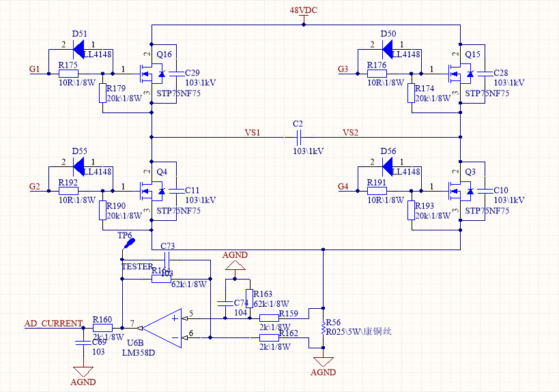Select the VS1 net label
559x392 pixels.
[x=253, y=132]
